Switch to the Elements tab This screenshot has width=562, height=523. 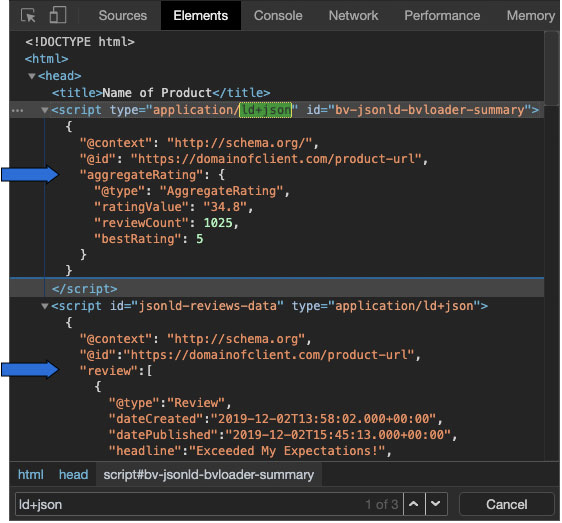click(x=201, y=15)
